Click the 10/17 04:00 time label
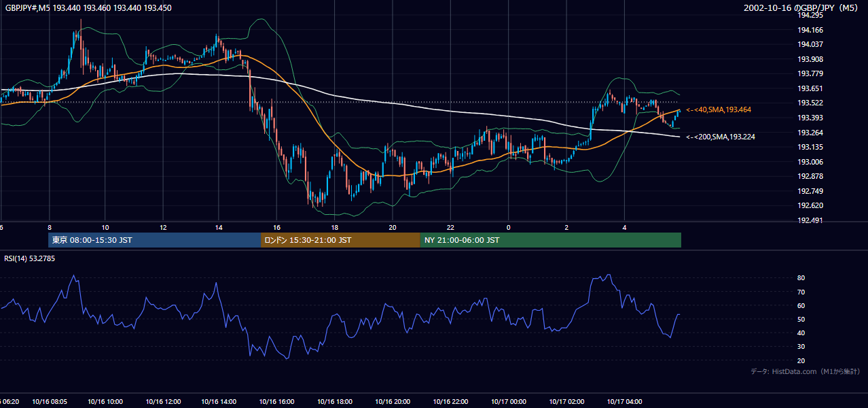This screenshot has width=868, height=408. pos(625,402)
